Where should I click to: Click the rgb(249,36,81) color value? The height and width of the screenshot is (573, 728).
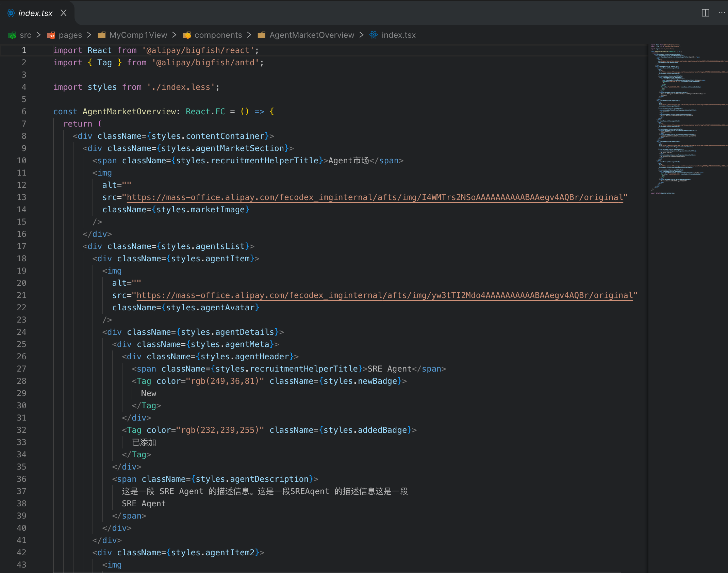pos(225,381)
